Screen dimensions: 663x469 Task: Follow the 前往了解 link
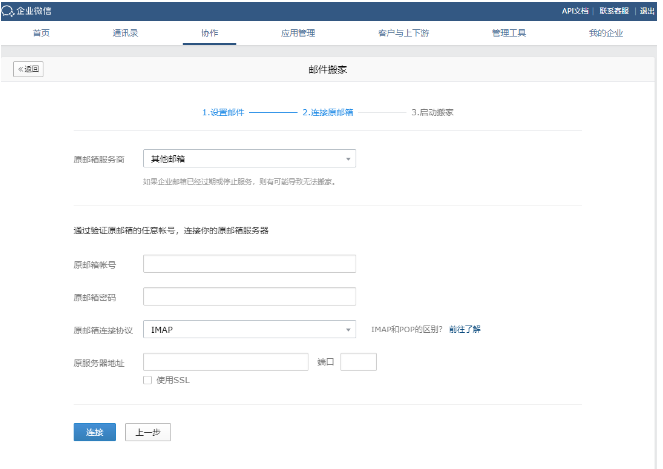click(465, 329)
